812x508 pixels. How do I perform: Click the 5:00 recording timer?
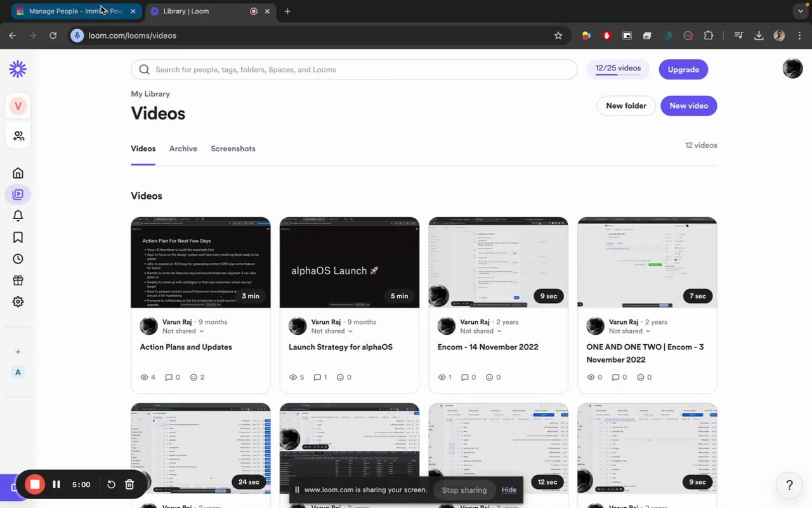point(81,485)
